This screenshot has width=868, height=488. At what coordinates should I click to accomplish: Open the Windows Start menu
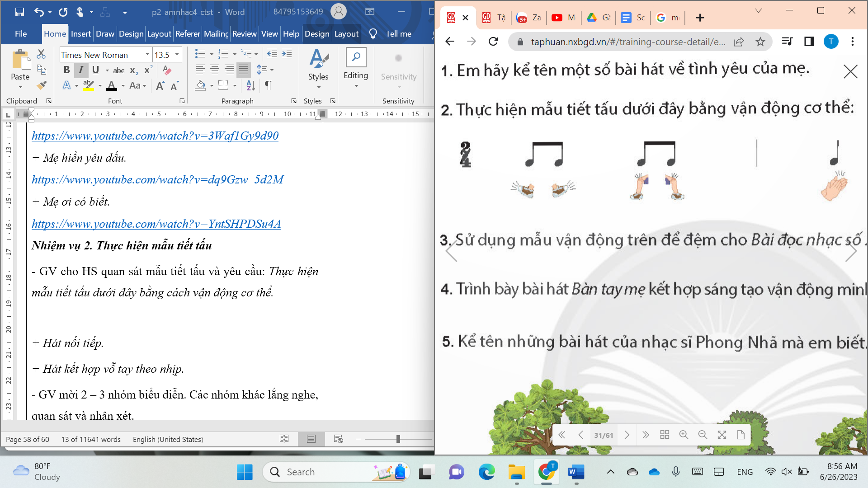245,472
